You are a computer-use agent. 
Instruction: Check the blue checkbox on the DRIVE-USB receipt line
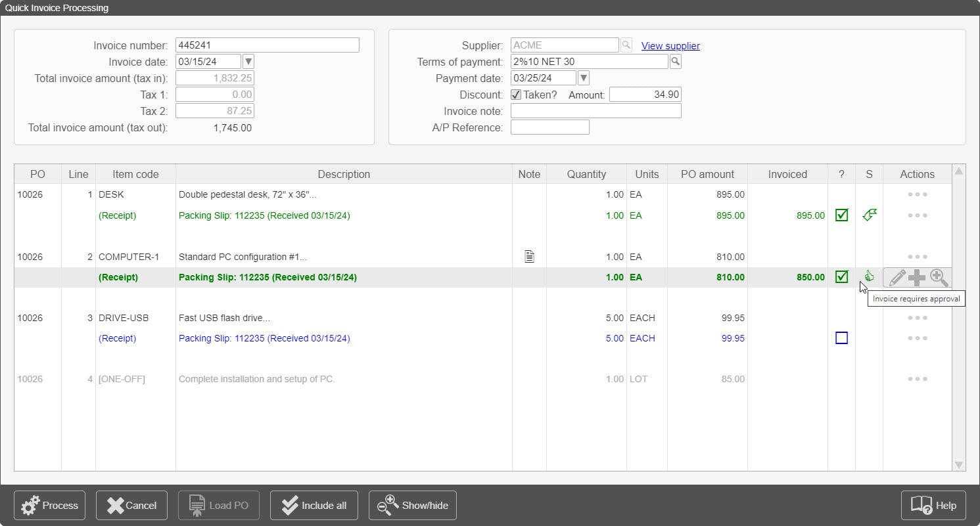click(x=841, y=338)
